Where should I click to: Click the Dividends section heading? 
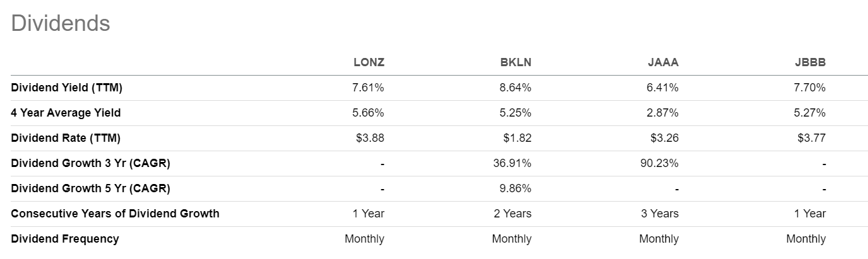[61, 23]
